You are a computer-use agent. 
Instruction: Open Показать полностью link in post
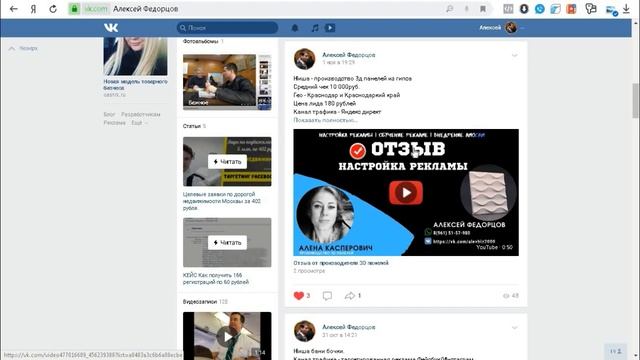point(325,120)
